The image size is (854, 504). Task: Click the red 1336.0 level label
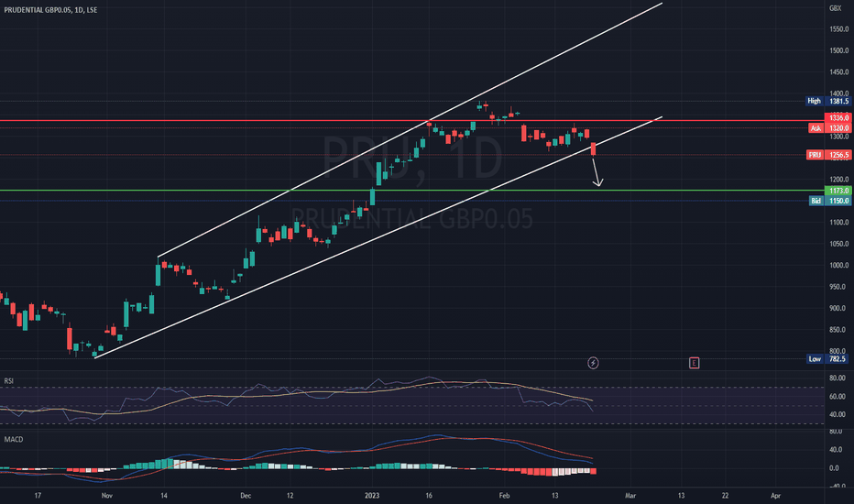(x=838, y=117)
